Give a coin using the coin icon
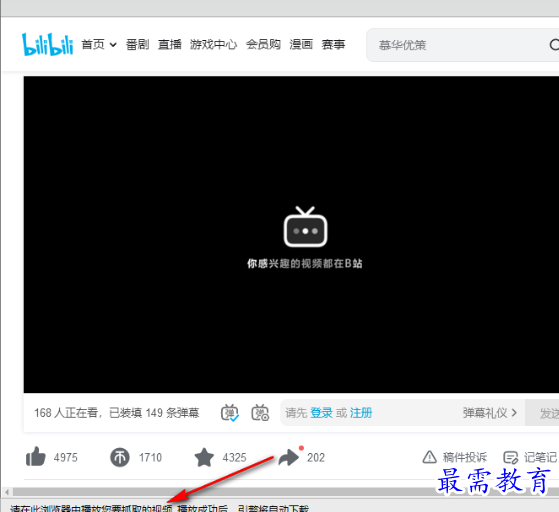The height and width of the screenshot is (512, 559). [120, 457]
